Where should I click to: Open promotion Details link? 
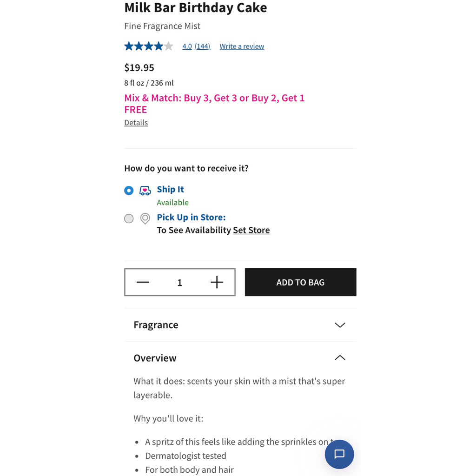136,123
